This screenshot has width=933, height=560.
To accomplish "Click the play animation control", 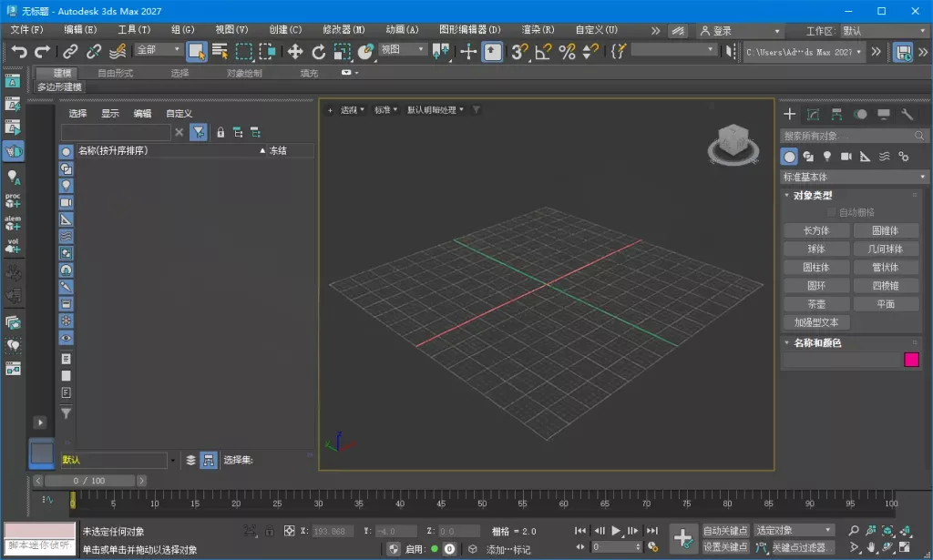I will [x=614, y=531].
